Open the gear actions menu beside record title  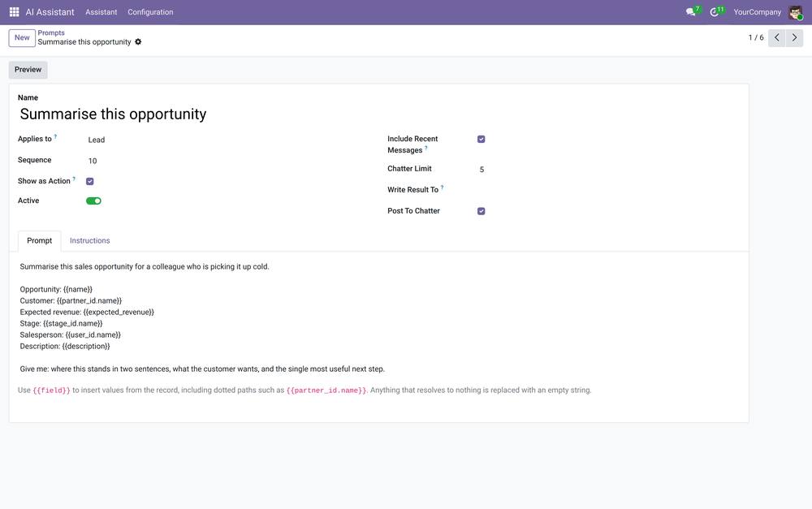tap(138, 42)
